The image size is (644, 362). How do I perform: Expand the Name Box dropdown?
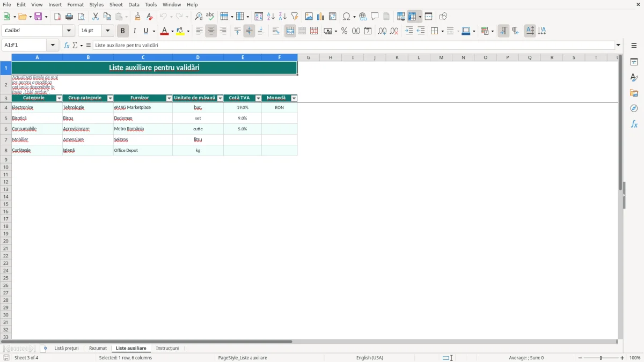pos(53,45)
